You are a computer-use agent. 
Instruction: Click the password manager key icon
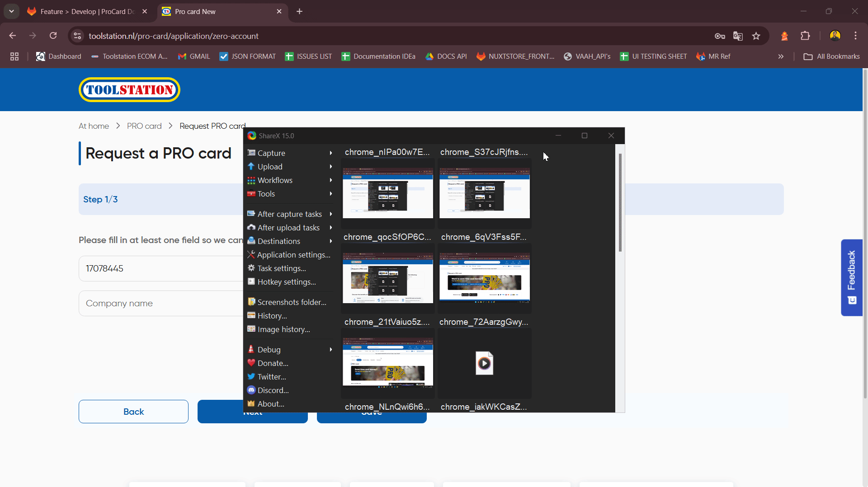[x=720, y=36]
